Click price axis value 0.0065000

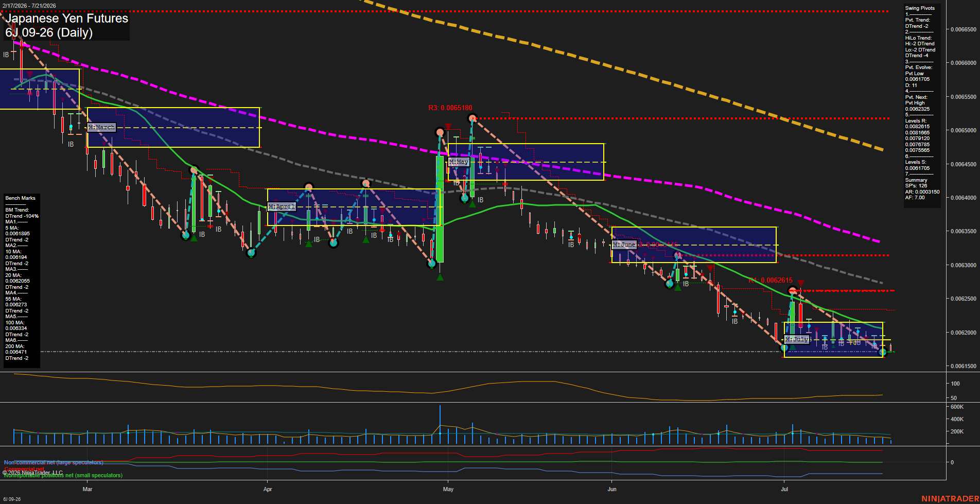[963, 130]
